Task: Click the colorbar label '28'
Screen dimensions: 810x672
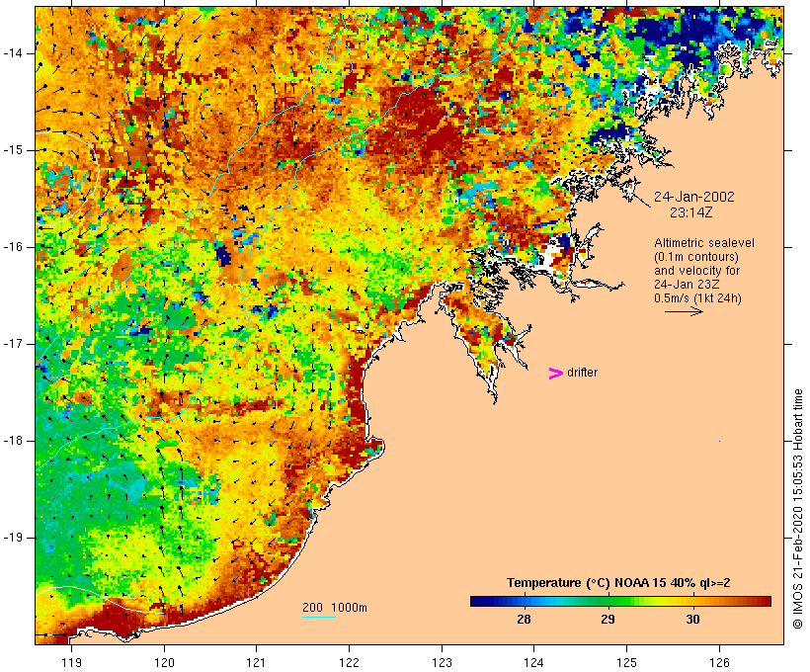Action: [524, 620]
